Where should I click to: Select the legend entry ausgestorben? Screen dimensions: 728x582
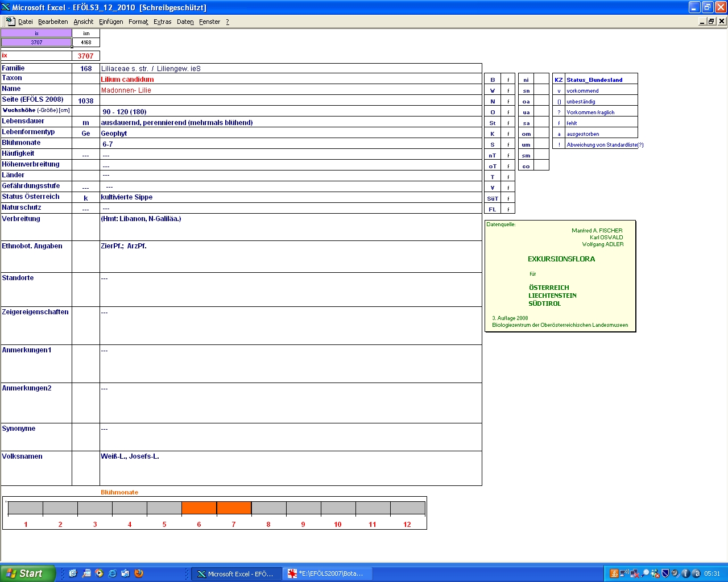[x=583, y=134]
